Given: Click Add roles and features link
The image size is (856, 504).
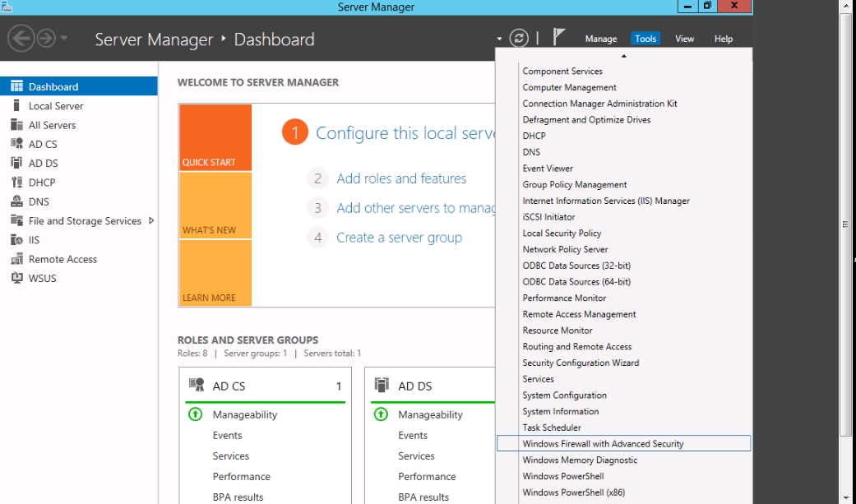Looking at the screenshot, I should [x=400, y=178].
